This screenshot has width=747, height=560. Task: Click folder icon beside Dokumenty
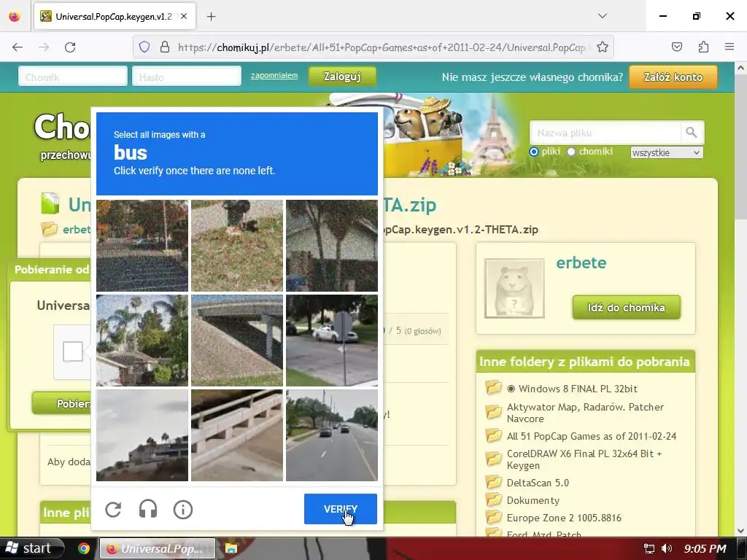pyautogui.click(x=494, y=499)
